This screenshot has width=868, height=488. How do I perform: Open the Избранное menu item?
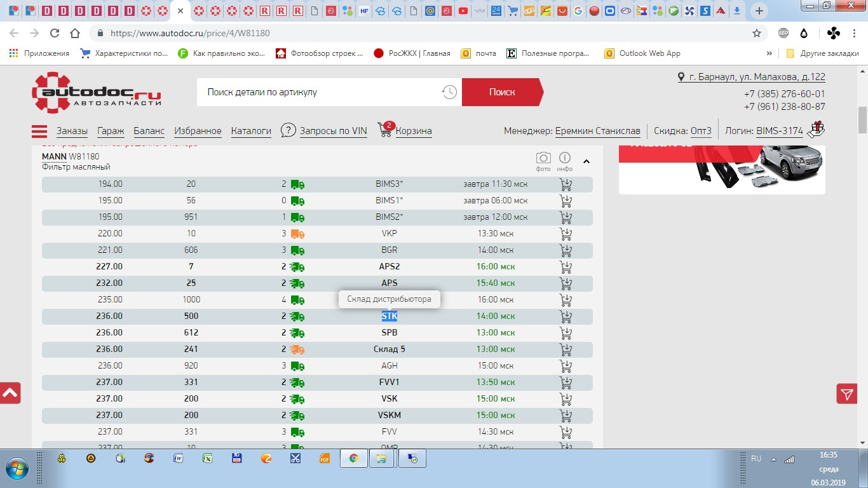[198, 131]
